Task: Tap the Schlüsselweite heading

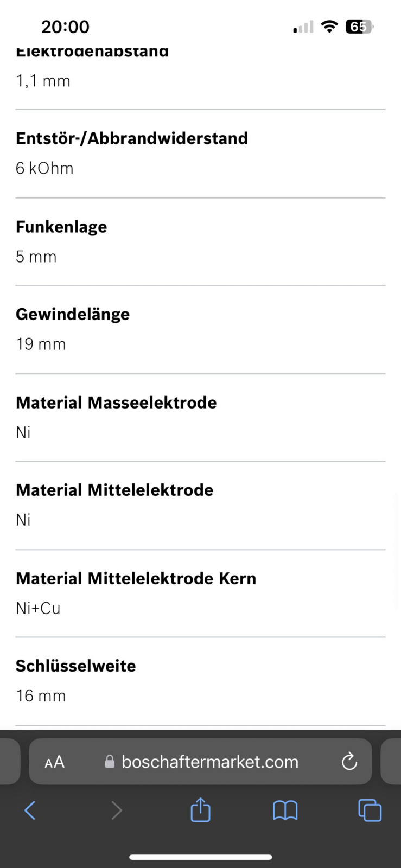Action: (76, 666)
